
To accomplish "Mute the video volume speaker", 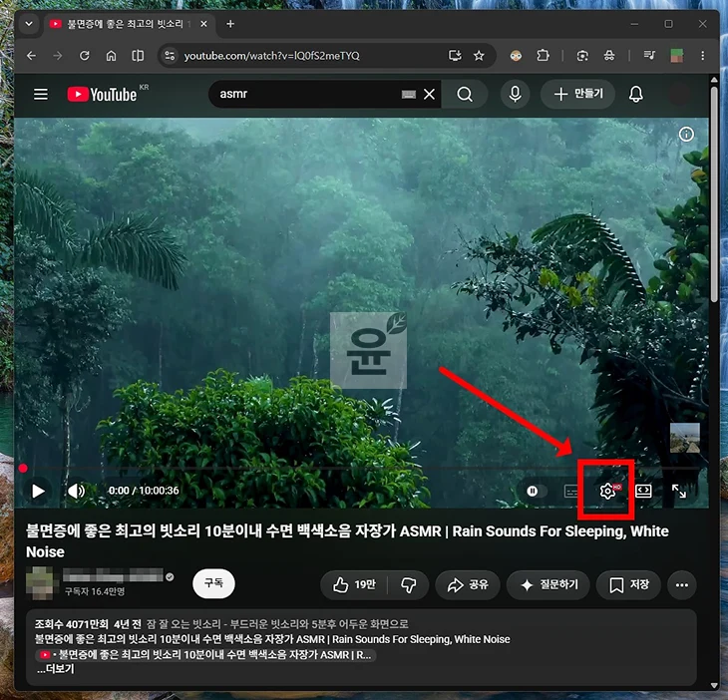I will click(77, 491).
